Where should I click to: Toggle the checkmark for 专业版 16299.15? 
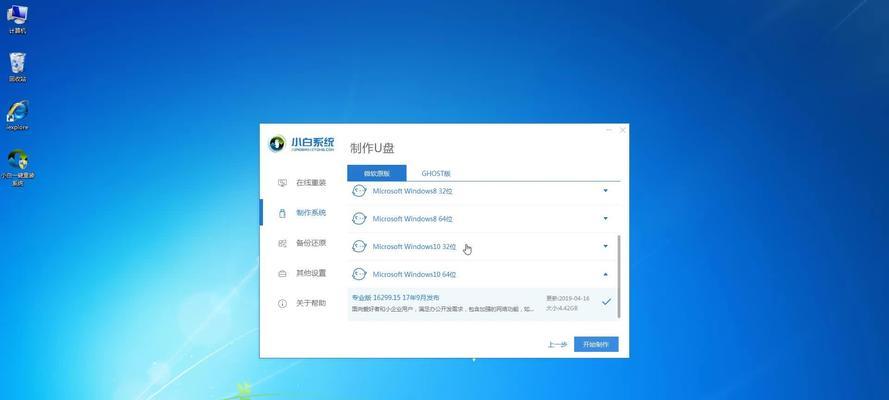(606, 302)
